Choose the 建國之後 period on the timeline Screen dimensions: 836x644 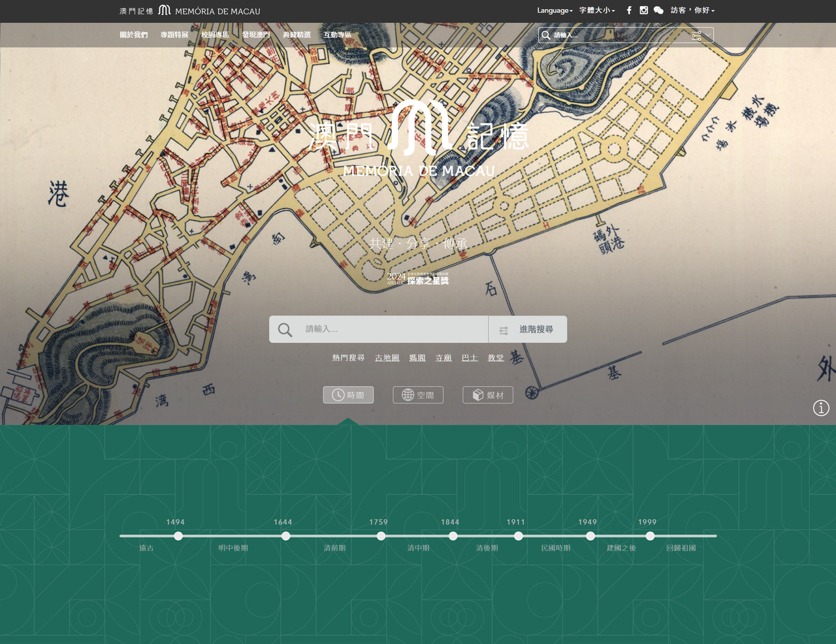(x=621, y=548)
